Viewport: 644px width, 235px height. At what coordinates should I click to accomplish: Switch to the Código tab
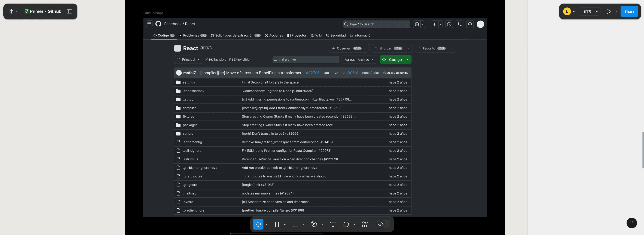pyautogui.click(x=164, y=35)
